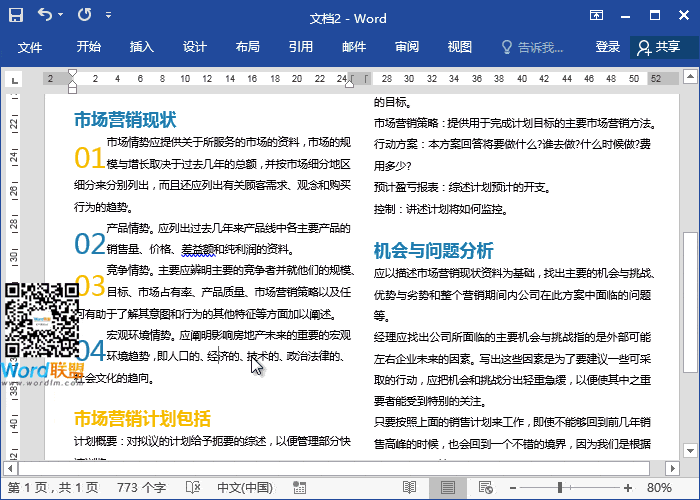Open the 文件 (File) menu
Screen dimensions: 700x500
[30, 47]
